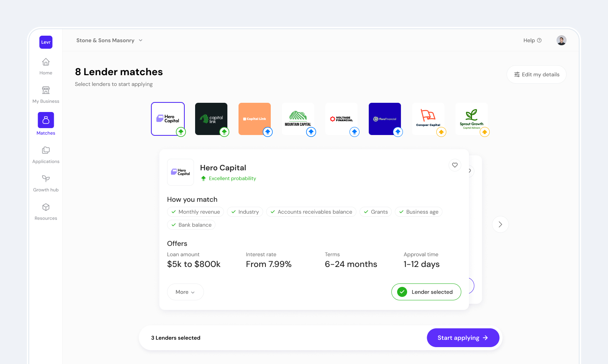Click Accounts receivables balance chip

click(x=311, y=212)
